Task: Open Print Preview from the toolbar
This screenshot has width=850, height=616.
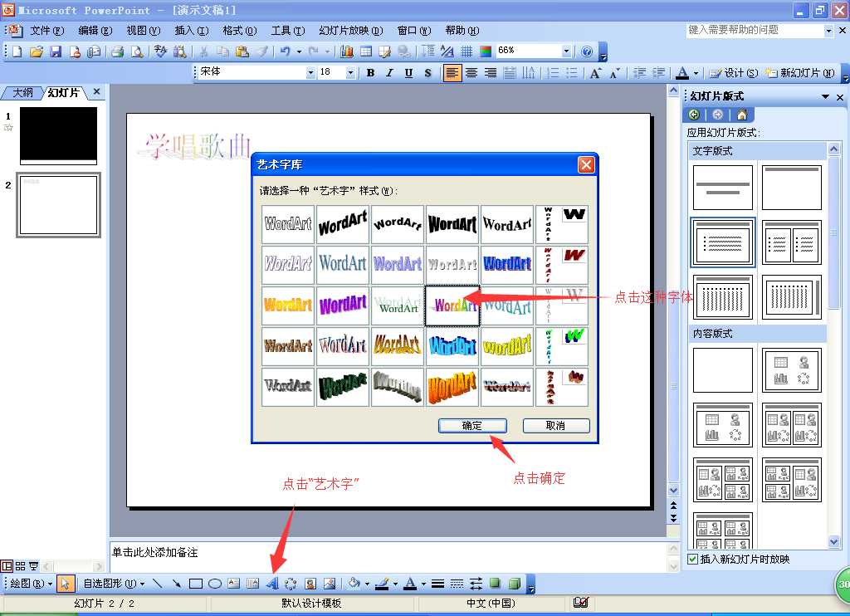Action: tap(138, 51)
